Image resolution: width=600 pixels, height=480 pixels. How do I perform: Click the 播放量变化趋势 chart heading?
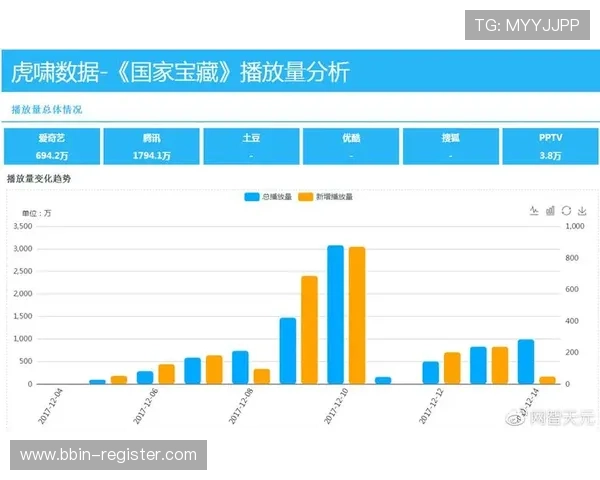coord(39,178)
